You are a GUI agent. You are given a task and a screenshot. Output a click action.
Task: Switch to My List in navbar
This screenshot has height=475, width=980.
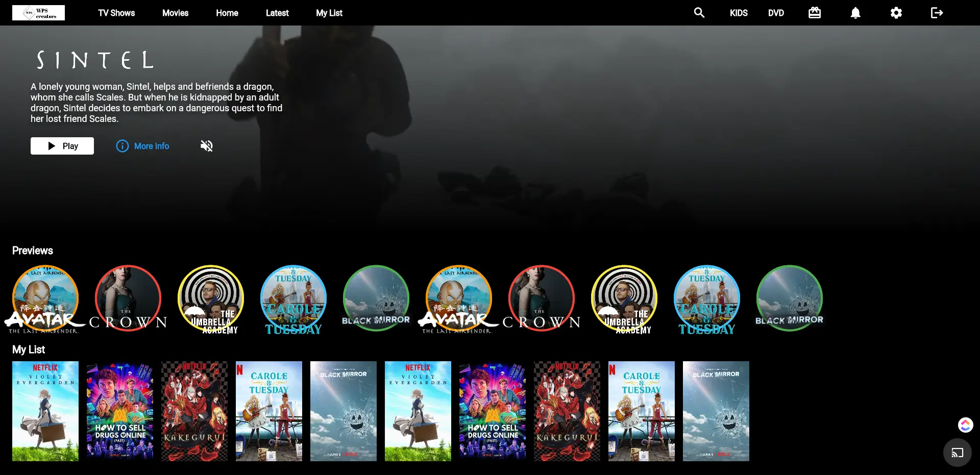click(329, 13)
